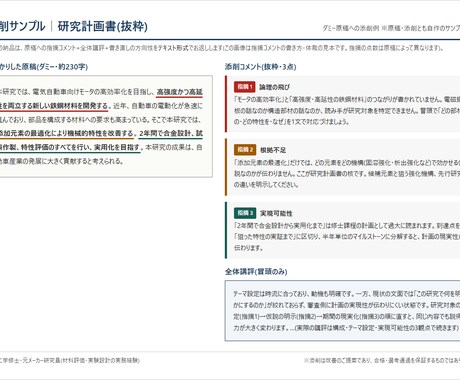Viewport: 460px width, 380px height.
Task: Click the 全体講評(冒頭のみ) heading
Action: click(x=256, y=272)
